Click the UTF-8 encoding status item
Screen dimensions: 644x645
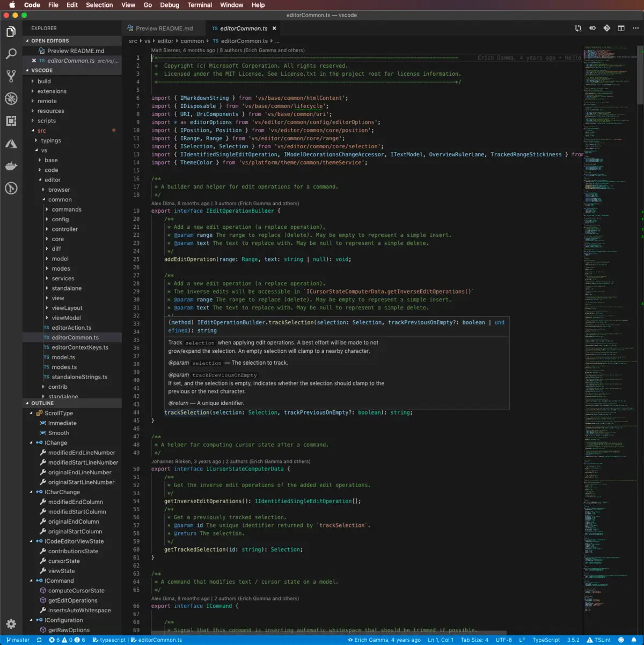503,640
